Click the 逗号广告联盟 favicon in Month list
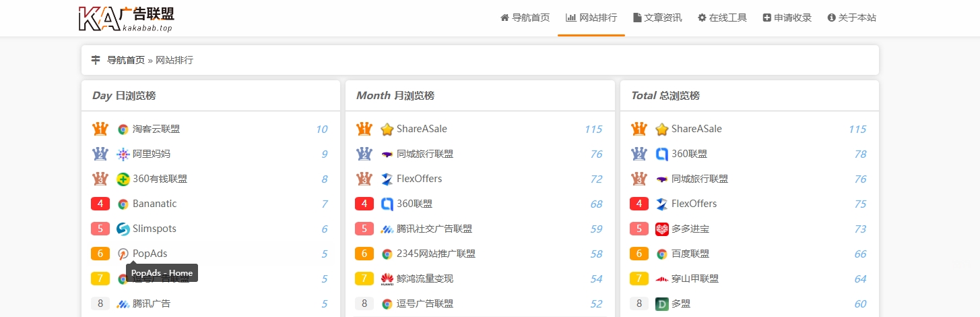The height and width of the screenshot is (317, 980). [x=387, y=304]
